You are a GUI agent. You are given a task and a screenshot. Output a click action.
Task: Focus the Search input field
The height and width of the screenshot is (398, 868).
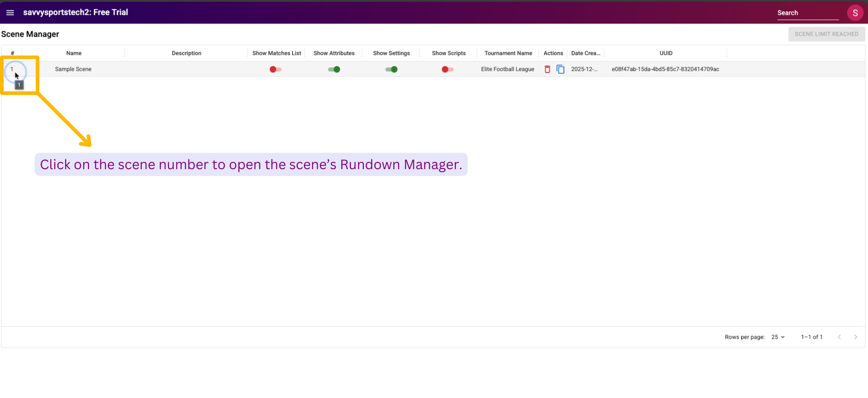pos(807,13)
